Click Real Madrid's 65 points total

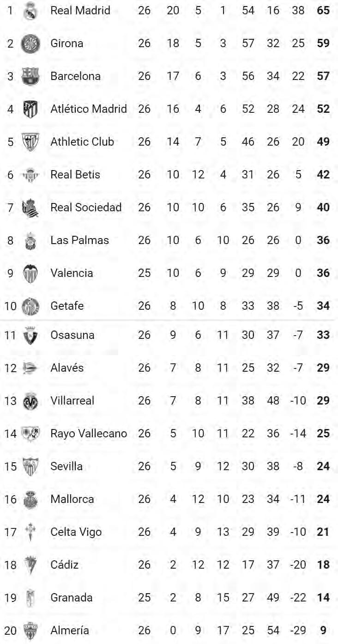(323, 11)
